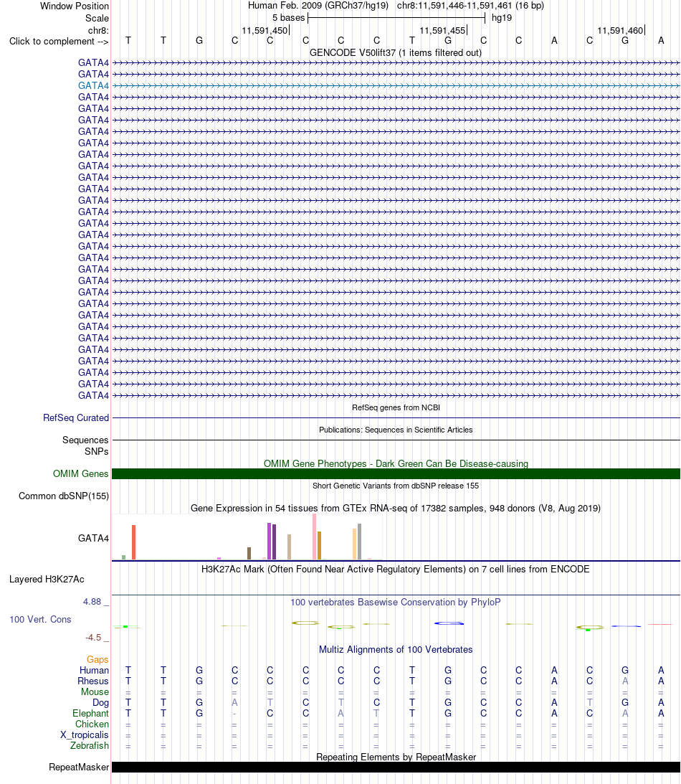Click GATA4 label beside GTEx expression chart
The height and width of the screenshot is (784, 681).
[93, 538]
